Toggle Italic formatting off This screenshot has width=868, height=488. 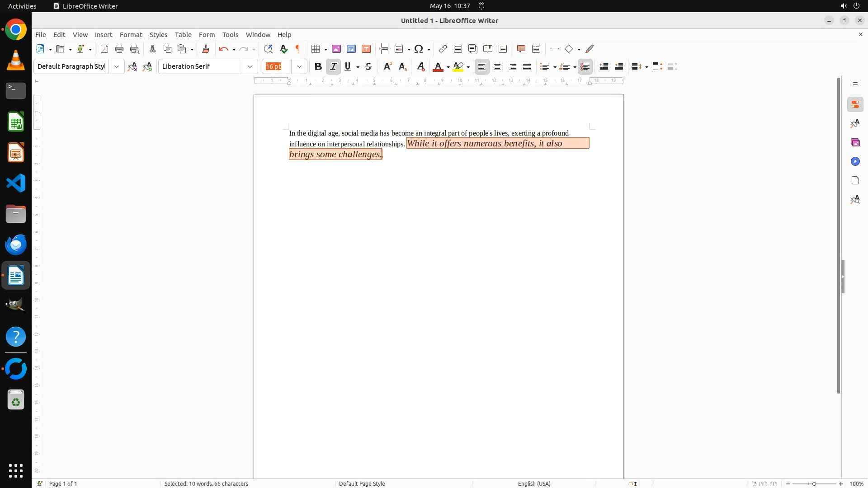(x=333, y=66)
